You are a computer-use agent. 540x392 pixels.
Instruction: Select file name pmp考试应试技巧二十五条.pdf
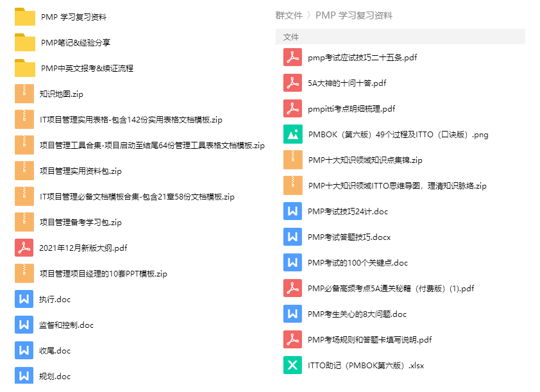[x=362, y=58]
